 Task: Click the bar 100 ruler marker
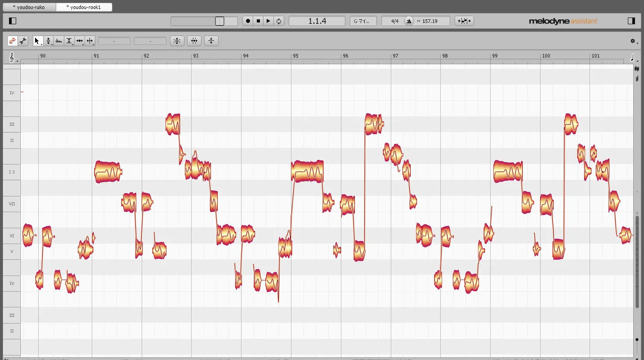(546, 56)
